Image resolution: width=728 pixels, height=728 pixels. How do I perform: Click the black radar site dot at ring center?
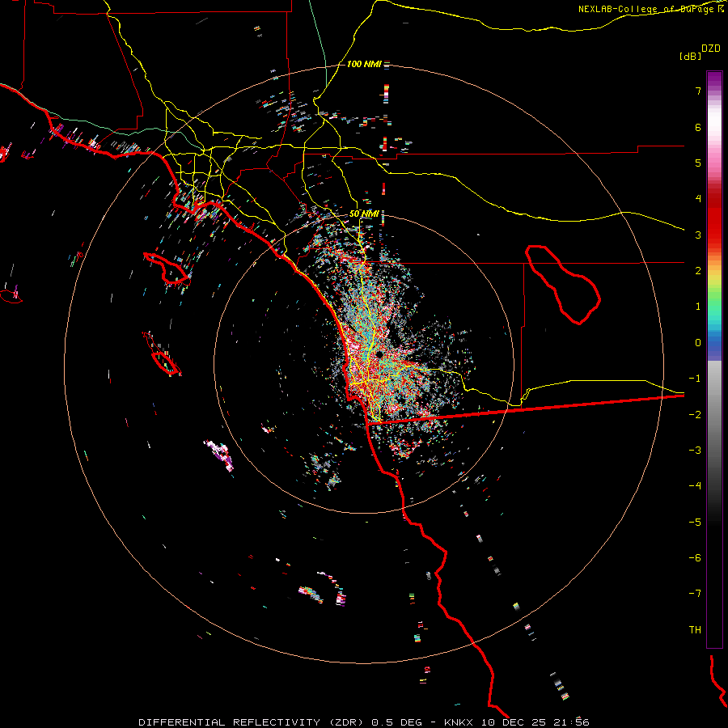(x=379, y=355)
